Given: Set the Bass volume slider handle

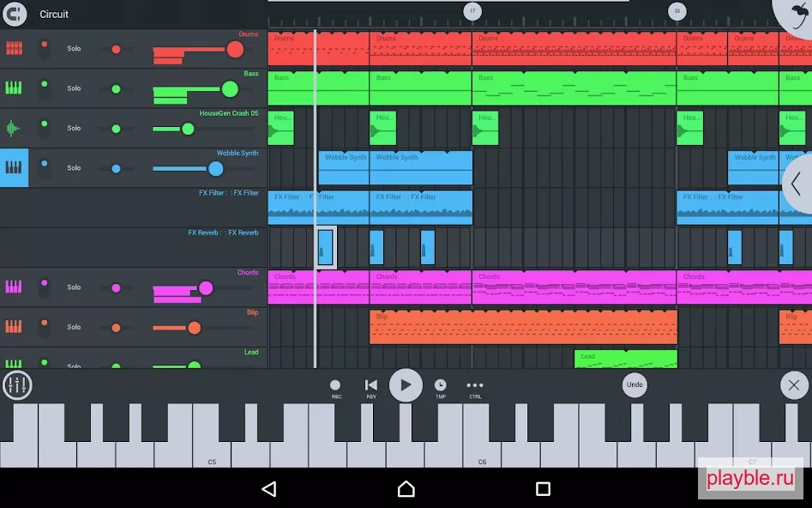Looking at the screenshot, I should tap(230, 89).
